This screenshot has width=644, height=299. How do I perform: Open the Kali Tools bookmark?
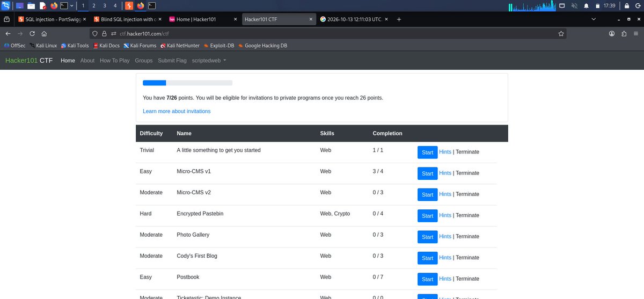point(75,46)
